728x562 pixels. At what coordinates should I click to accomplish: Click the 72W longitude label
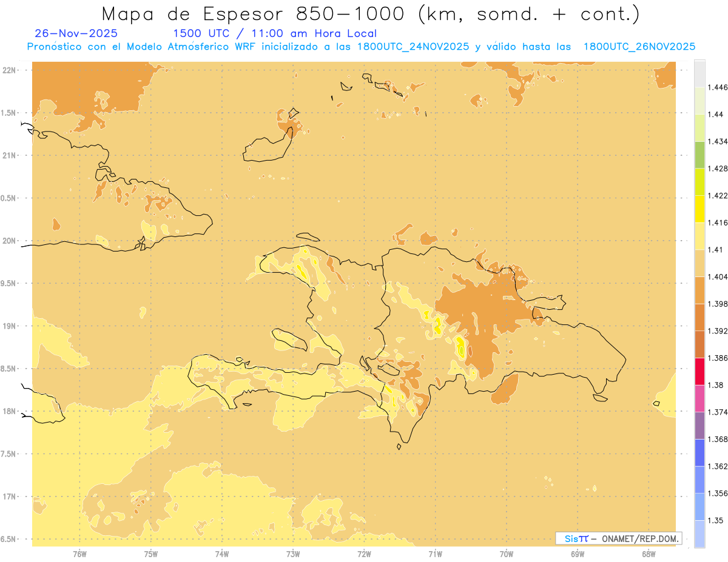click(364, 554)
